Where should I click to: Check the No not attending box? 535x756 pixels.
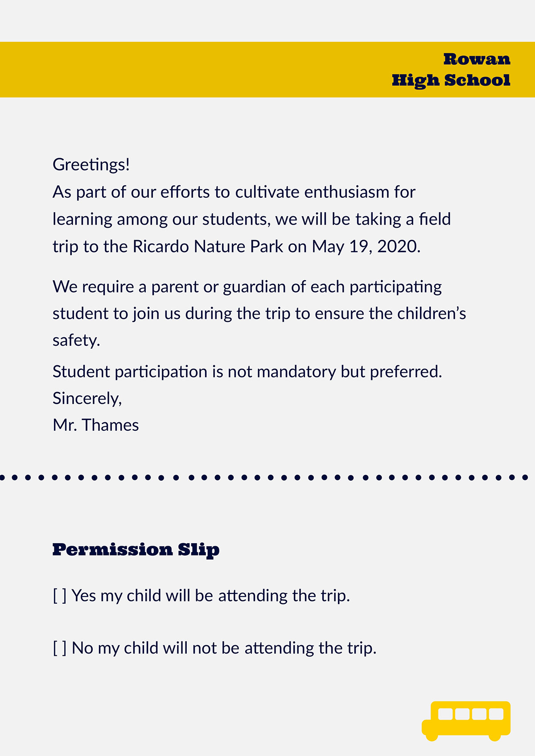(x=60, y=649)
